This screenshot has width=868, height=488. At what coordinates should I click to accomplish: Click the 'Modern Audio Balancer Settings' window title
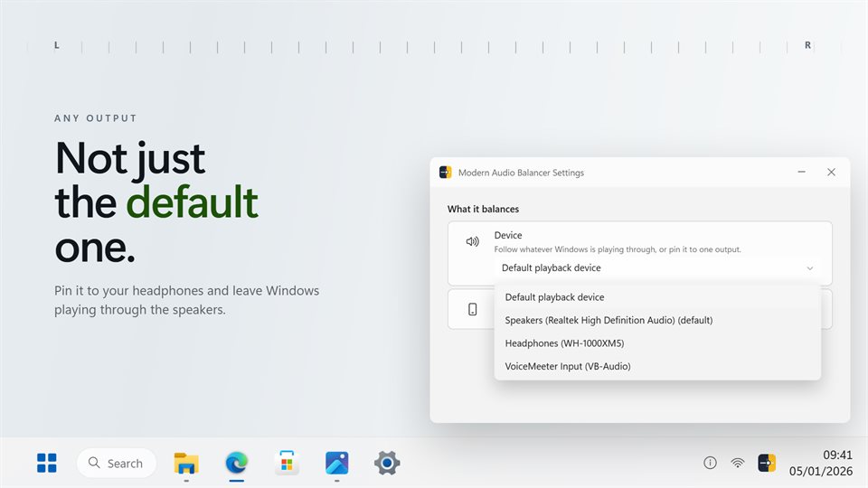(521, 173)
